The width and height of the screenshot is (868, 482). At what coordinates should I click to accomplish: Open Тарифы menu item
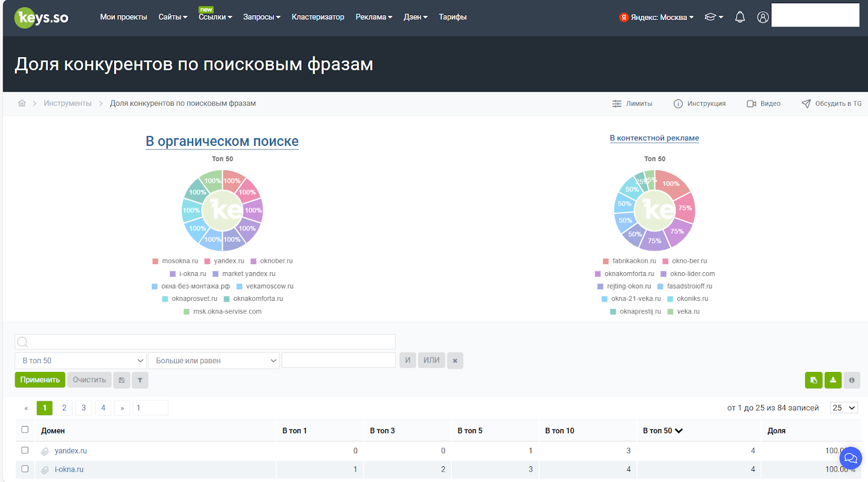(452, 17)
